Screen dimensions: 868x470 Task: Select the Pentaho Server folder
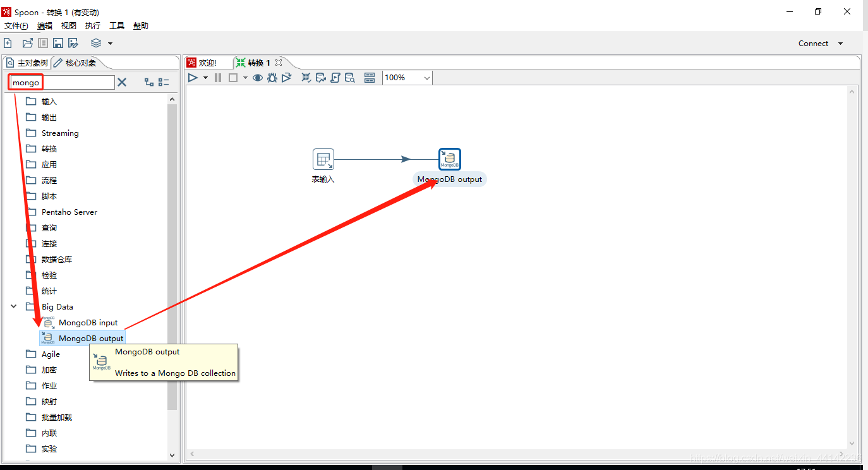61,212
